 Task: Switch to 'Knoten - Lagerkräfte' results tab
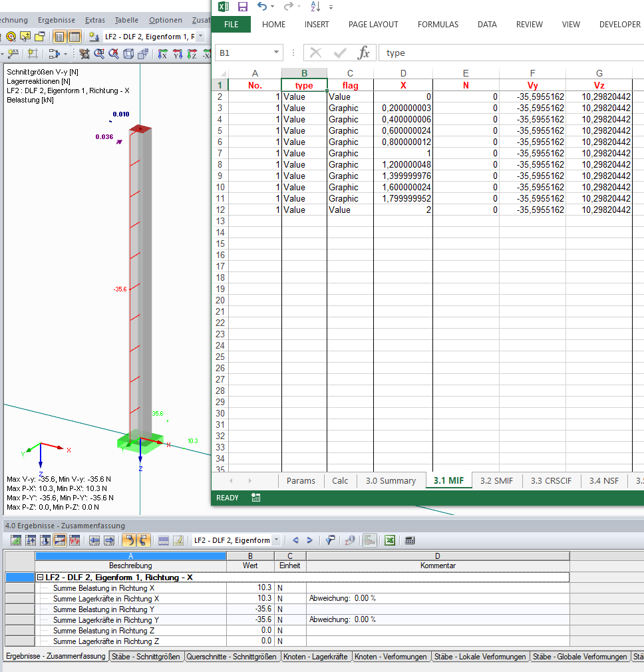[x=315, y=657]
